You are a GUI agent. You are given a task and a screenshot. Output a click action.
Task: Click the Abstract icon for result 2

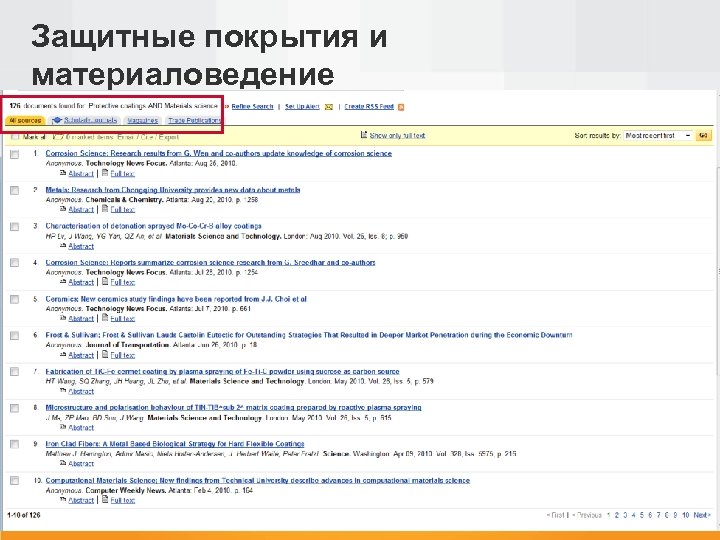(63, 209)
